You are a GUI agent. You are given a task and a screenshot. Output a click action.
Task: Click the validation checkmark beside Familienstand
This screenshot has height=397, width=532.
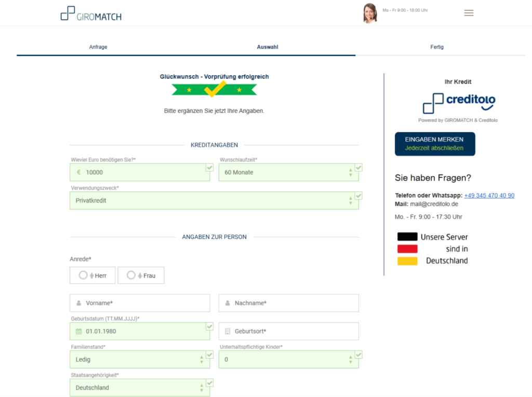coord(210,354)
